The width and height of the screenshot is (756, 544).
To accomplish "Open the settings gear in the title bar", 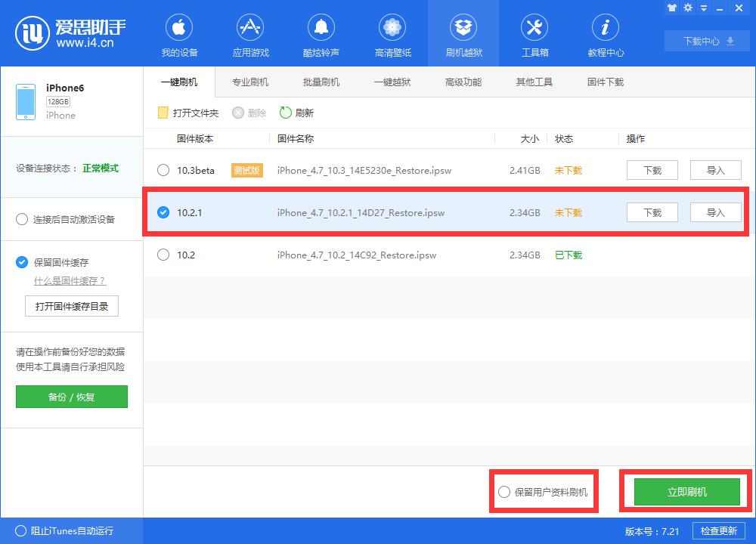I will pyautogui.click(x=686, y=8).
